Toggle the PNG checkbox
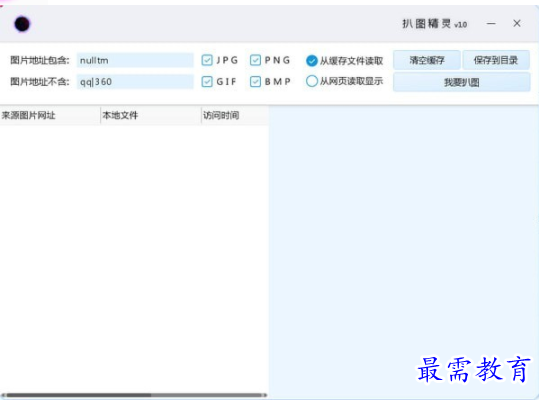The height and width of the screenshot is (401, 539). click(x=255, y=60)
